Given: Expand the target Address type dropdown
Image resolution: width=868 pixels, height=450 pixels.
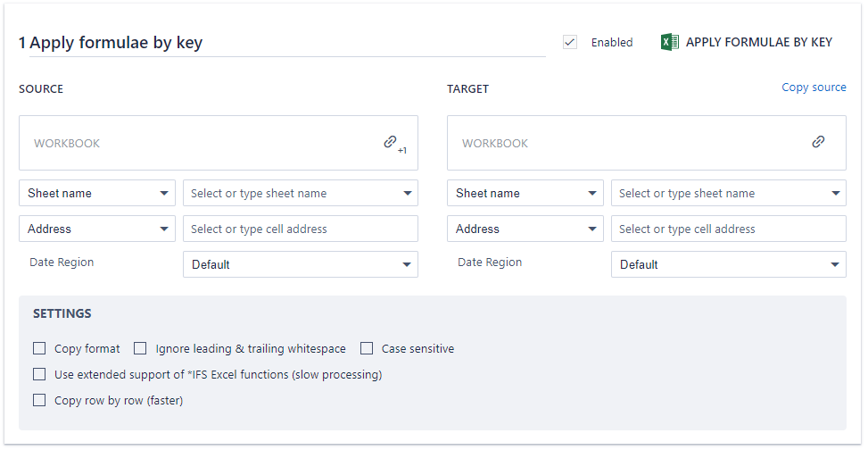Looking at the screenshot, I should [525, 229].
